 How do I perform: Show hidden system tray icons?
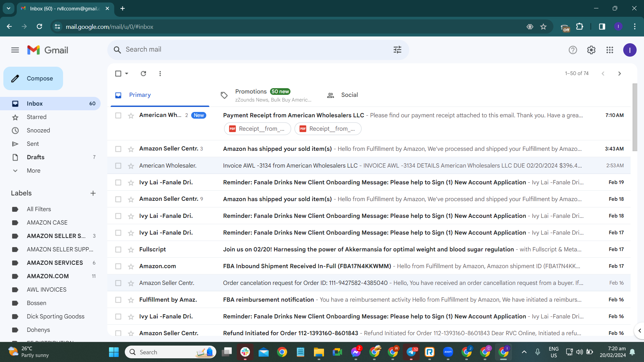(524, 352)
